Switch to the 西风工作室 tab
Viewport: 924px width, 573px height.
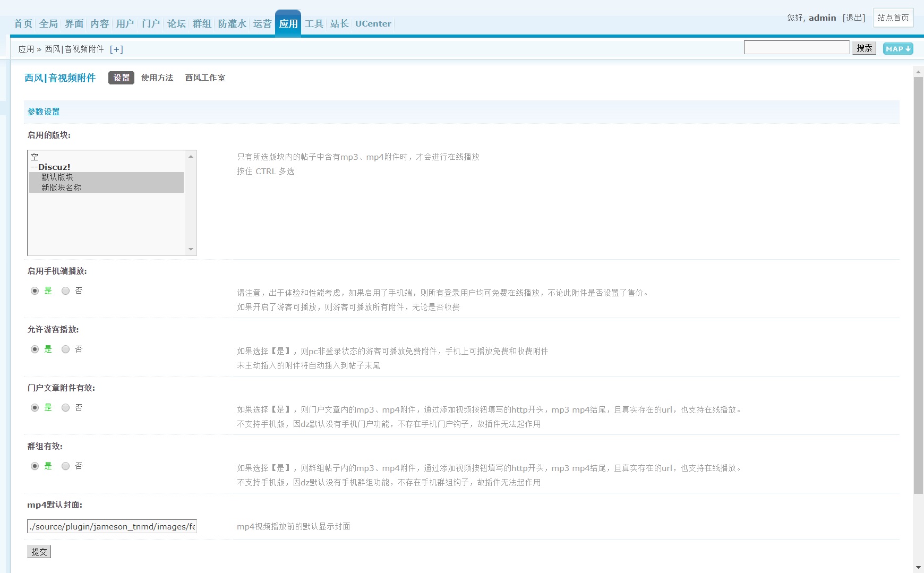point(205,78)
